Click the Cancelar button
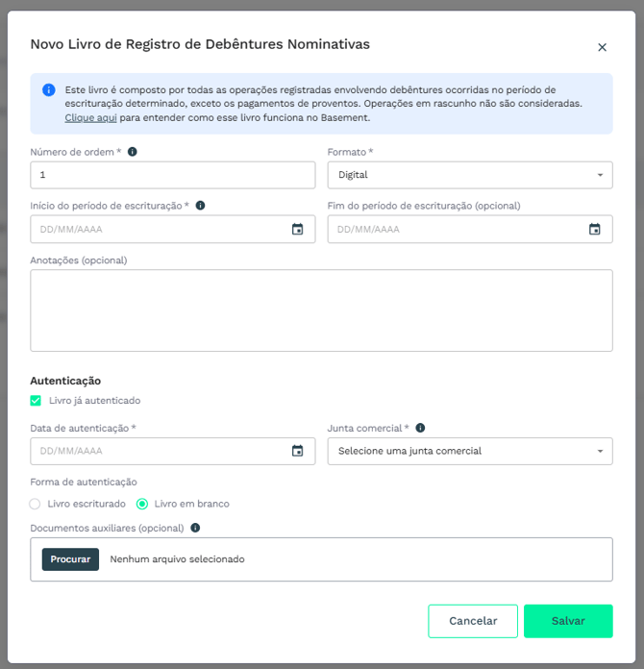 point(473,621)
